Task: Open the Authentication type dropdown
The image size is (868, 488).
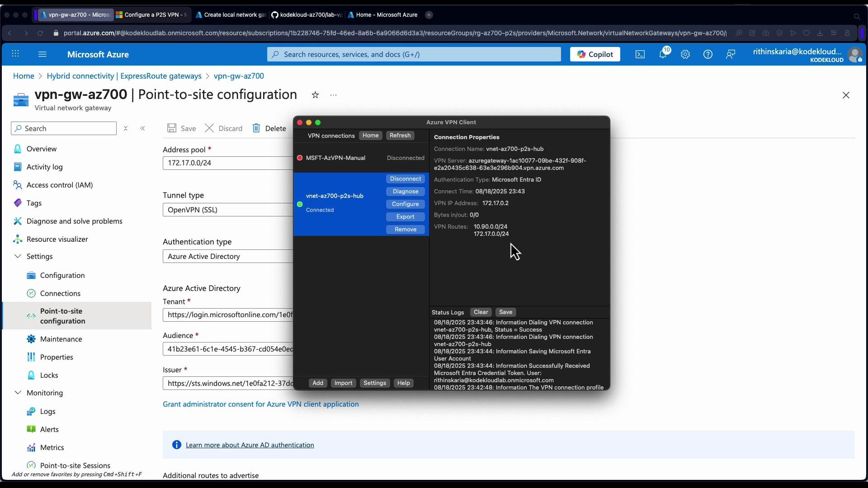Action: (228, 256)
